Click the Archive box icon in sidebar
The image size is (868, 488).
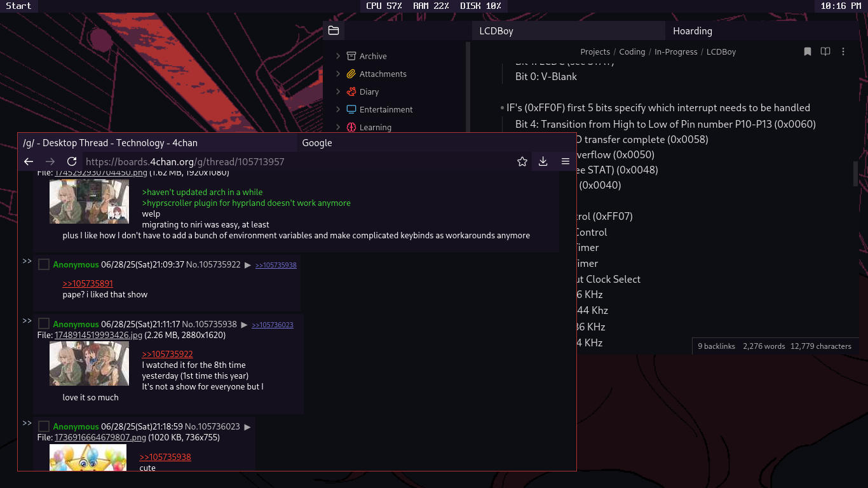351,56
